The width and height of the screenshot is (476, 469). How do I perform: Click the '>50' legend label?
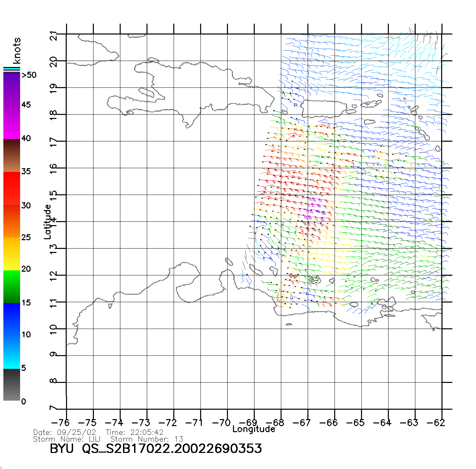click(29, 75)
